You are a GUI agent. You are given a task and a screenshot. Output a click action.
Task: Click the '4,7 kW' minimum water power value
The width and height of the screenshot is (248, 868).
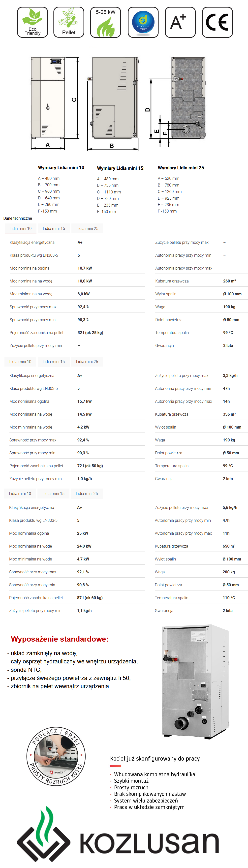[83, 559]
